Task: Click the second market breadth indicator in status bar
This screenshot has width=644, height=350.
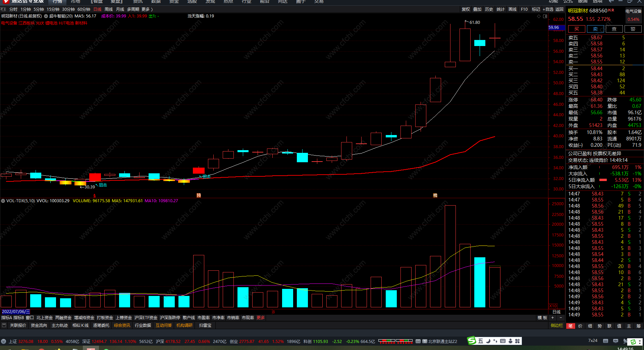Action: 404,341
